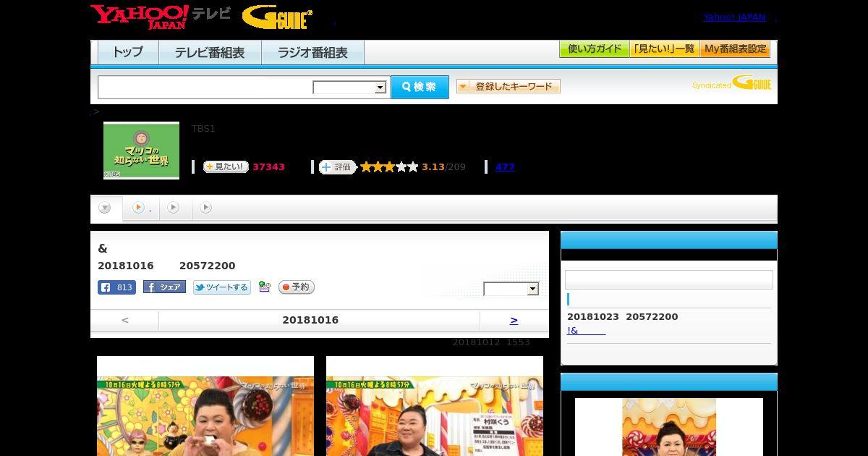This screenshot has height=456, width=868.
Task: Open the 「見たい!」一覧 list
Action: (665, 49)
